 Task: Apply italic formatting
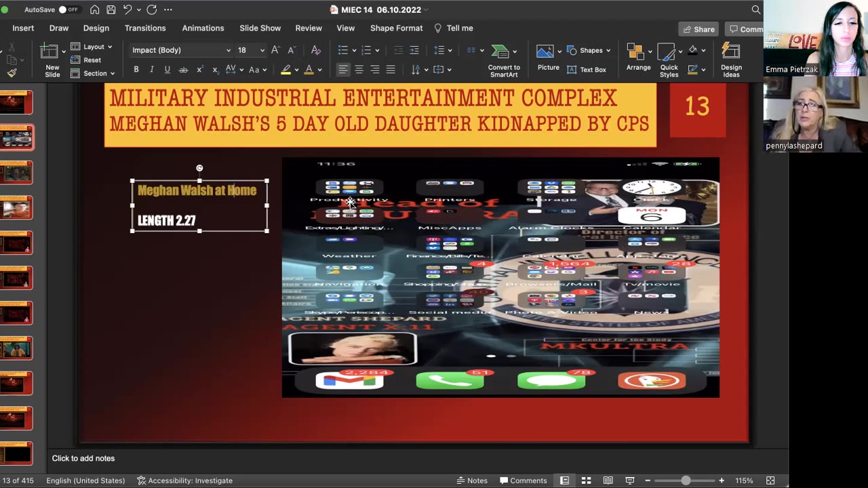point(151,69)
